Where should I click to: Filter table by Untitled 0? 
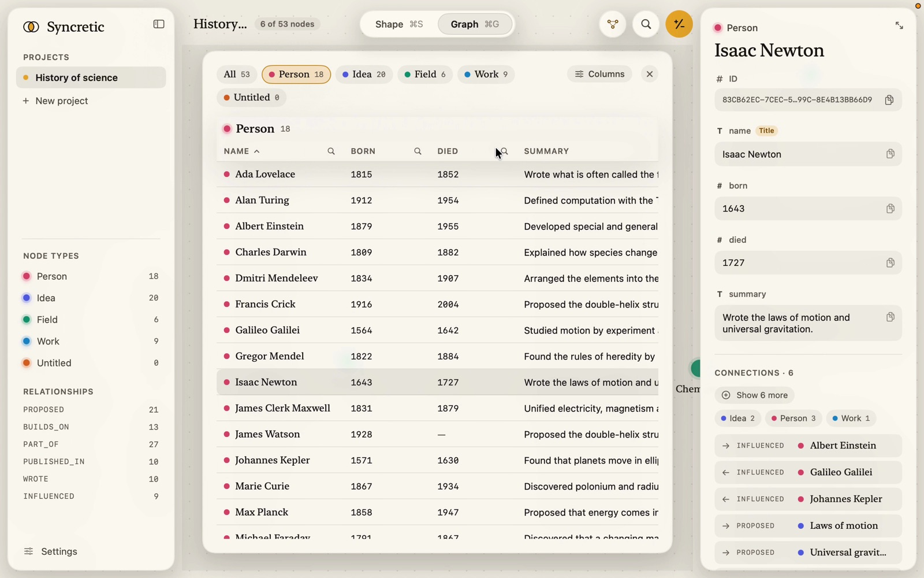click(x=252, y=97)
